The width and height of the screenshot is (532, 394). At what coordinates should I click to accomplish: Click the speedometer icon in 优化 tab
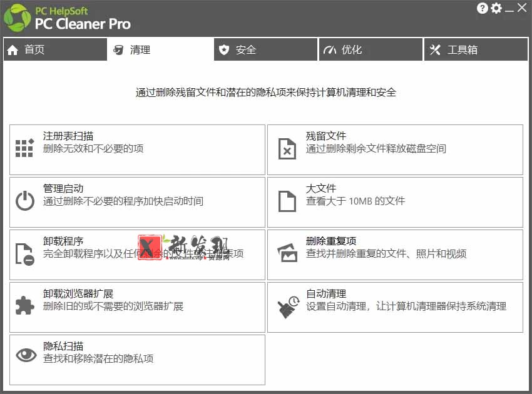(x=329, y=50)
